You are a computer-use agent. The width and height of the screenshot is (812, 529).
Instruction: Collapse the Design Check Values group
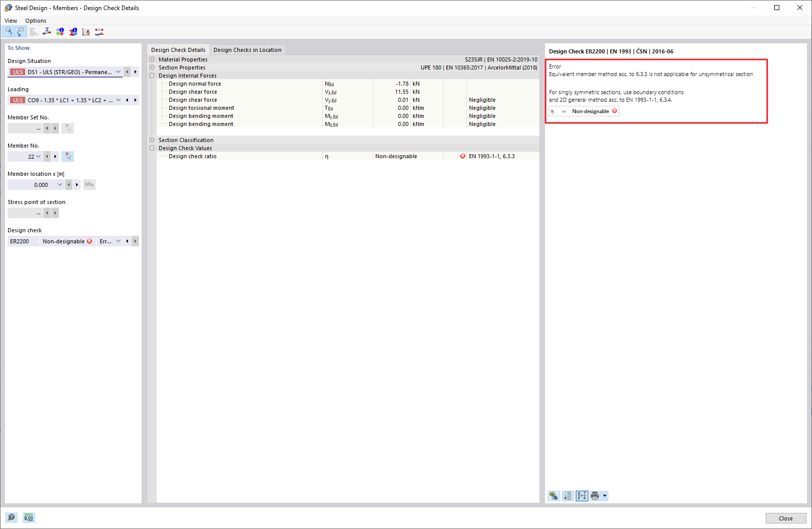pyautogui.click(x=152, y=148)
